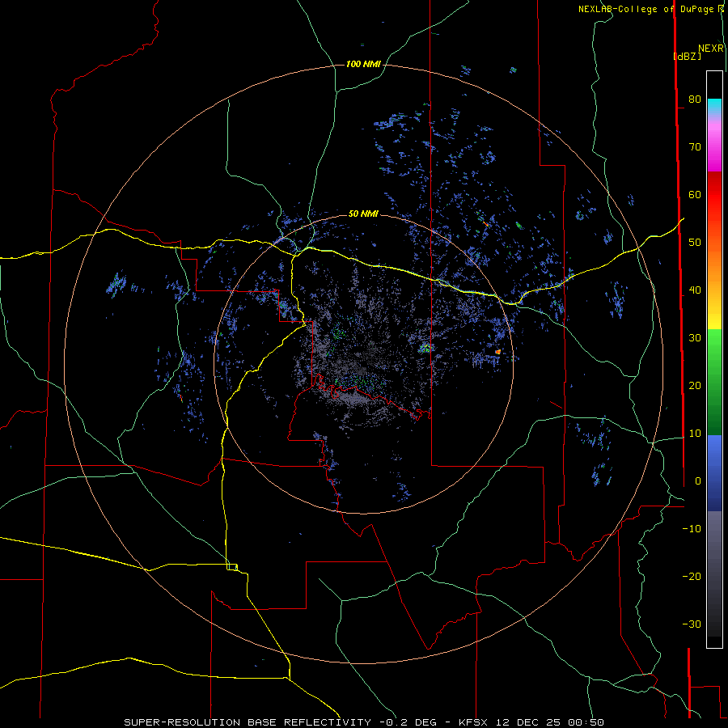Click the 40 value on dBZ scale
This screenshot has height=728, width=728.
click(695, 290)
